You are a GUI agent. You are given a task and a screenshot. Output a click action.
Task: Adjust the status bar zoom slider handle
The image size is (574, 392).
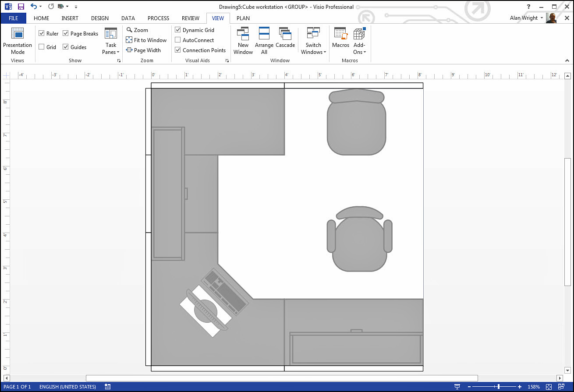pyautogui.click(x=499, y=387)
